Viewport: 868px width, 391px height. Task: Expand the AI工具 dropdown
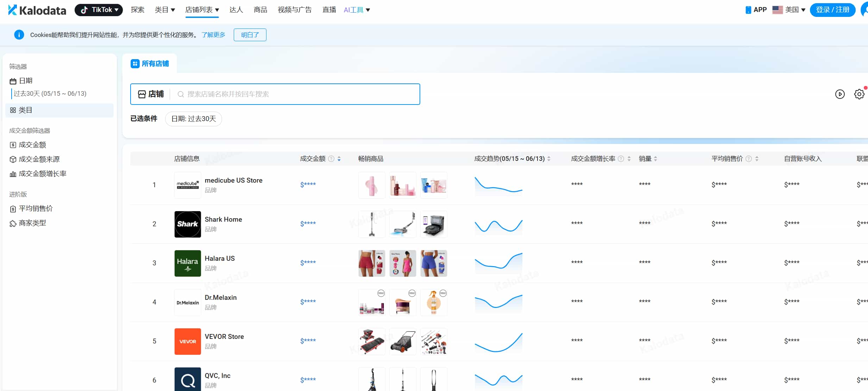point(357,10)
